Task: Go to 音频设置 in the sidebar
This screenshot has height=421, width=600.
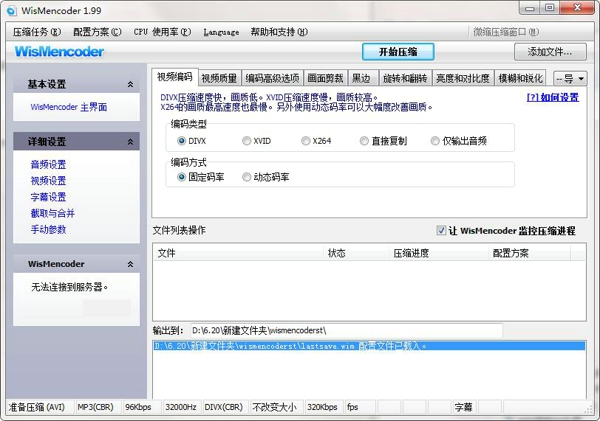Action: pyautogui.click(x=49, y=164)
